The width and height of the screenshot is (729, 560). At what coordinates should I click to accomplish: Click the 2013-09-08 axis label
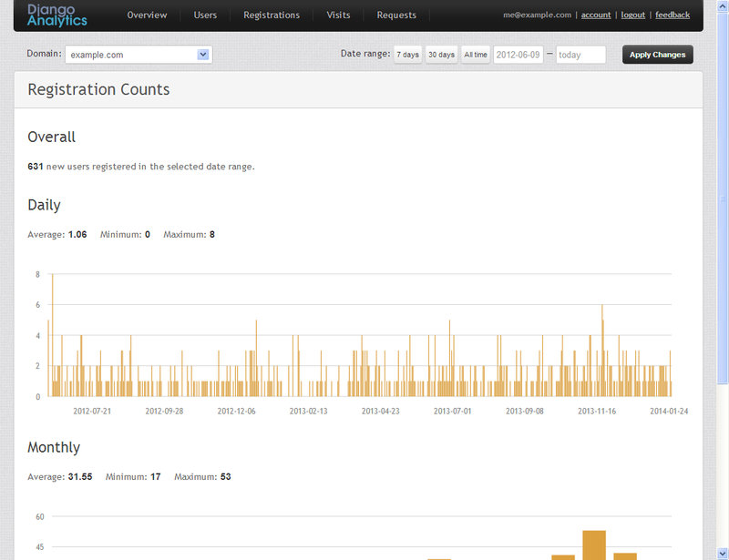[x=525, y=411]
